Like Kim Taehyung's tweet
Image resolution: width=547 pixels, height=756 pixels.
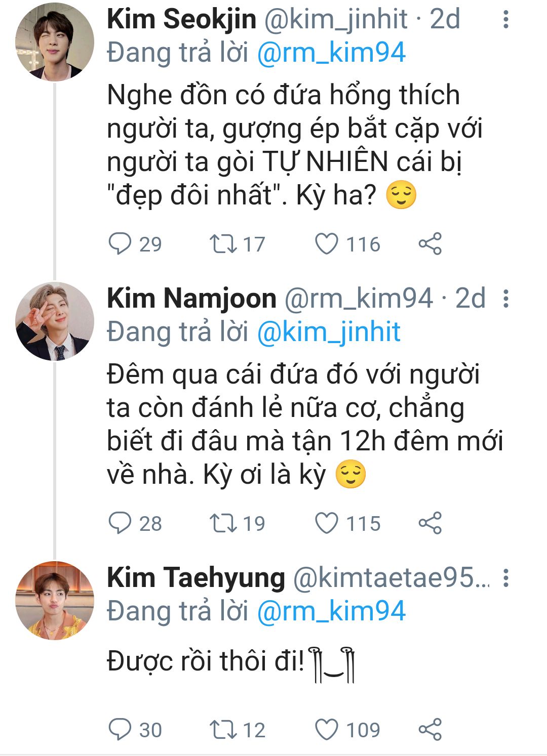pyautogui.click(x=327, y=730)
